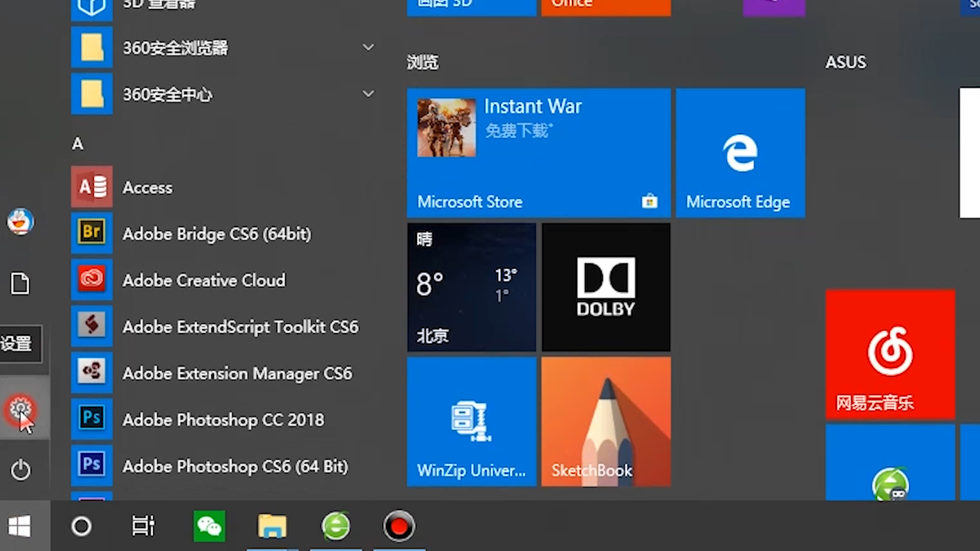Screen dimensions: 980x551
Task: Open the Office tile
Action: 606,7
